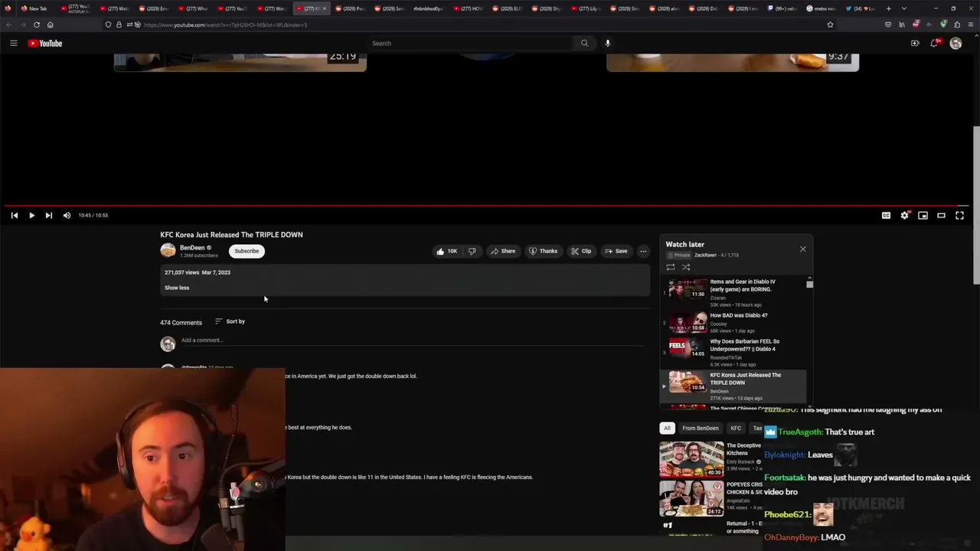Subscribe to the BenDeen channel
The height and width of the screenshot is (551, 980).
247,251
